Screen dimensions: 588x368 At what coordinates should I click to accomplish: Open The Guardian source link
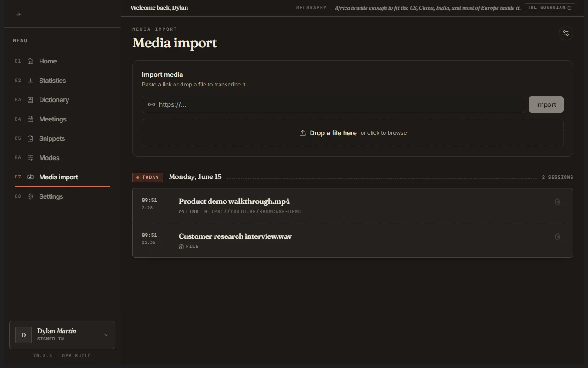tap(549, 8)
